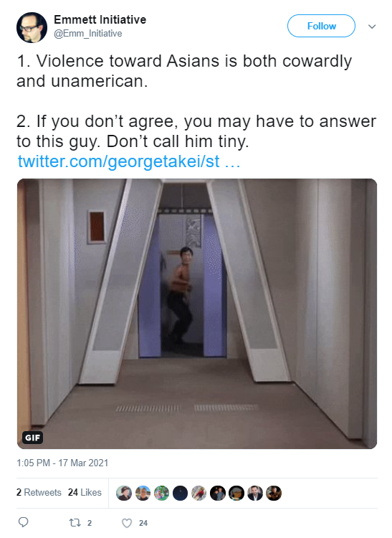View the 2 Retweets list

coord(39,492)
